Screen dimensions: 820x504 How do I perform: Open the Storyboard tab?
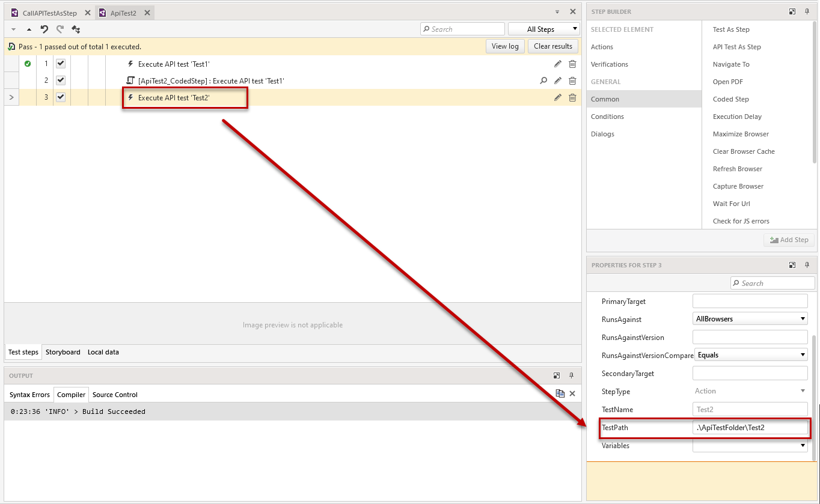63,352
